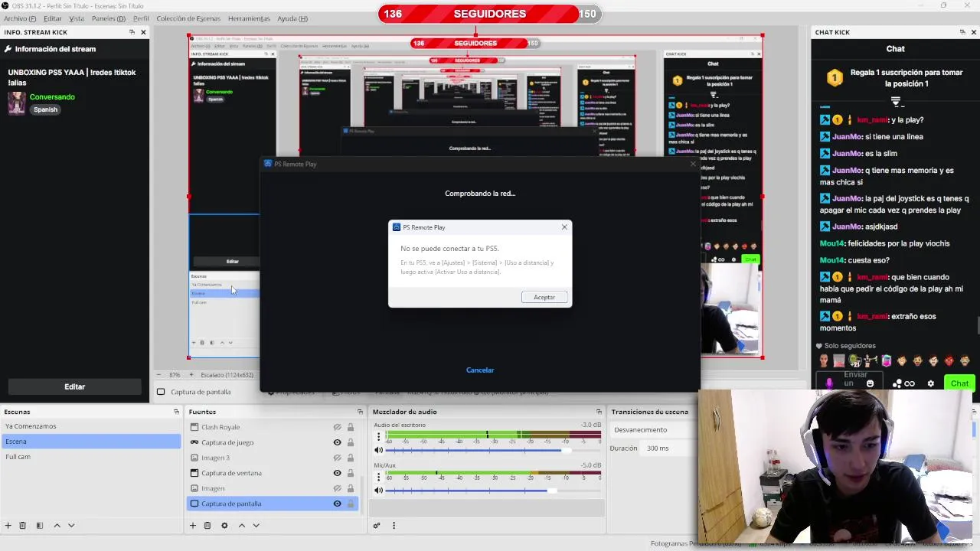Screen dimensions: 980x551
Task: Add a new scene with plus icon
Action: (x=8, y=526)
